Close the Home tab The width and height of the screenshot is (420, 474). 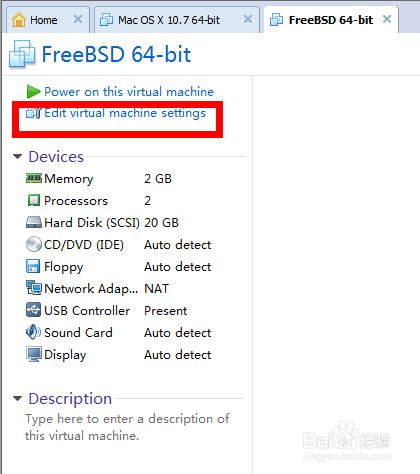coord(78,19)
